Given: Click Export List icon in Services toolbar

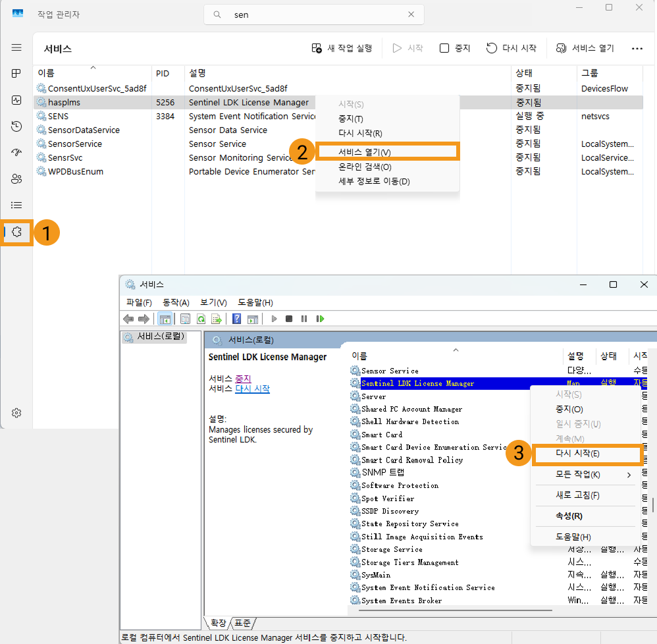Looking at the screenshot, I should [x=216, y=319].
